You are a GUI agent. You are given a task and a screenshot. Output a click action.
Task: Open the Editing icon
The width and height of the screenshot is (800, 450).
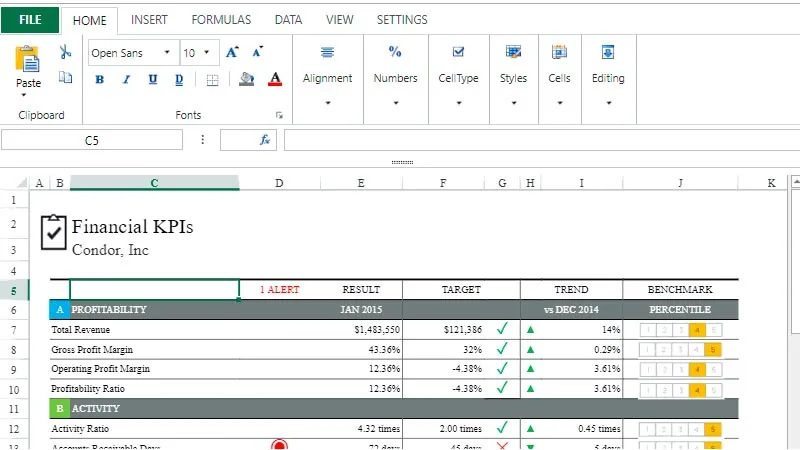tap(608, 52)
